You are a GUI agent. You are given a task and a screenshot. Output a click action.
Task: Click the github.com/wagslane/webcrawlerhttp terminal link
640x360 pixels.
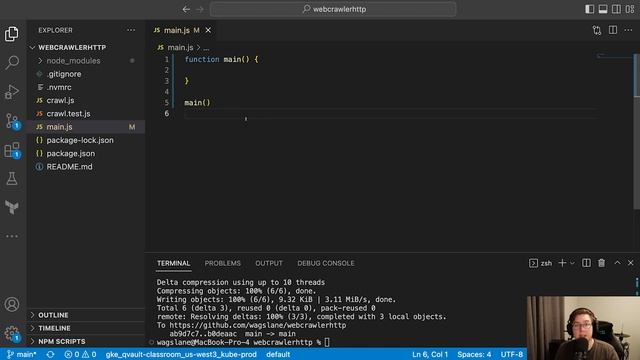tap(258, 325)
